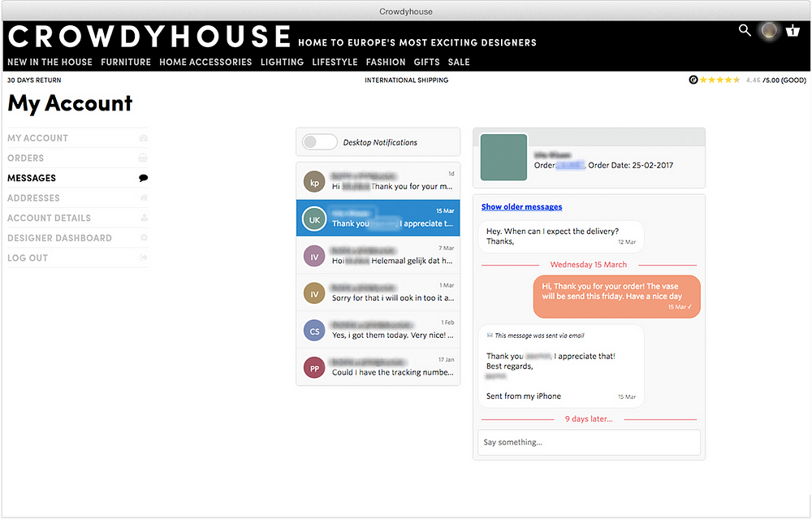This screenshot has width=812, height=520.
Task: Open conversation 'Sorry for that i will ook'
Action: [378, 292]
